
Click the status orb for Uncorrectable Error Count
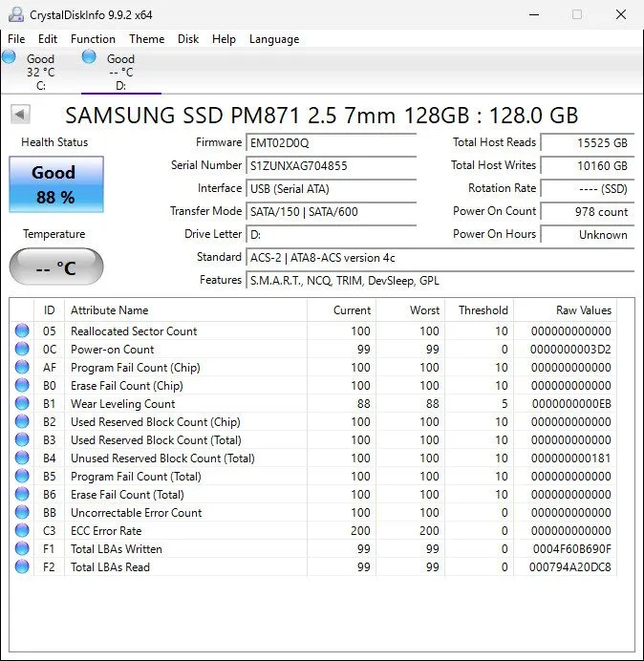click(22, 512)
